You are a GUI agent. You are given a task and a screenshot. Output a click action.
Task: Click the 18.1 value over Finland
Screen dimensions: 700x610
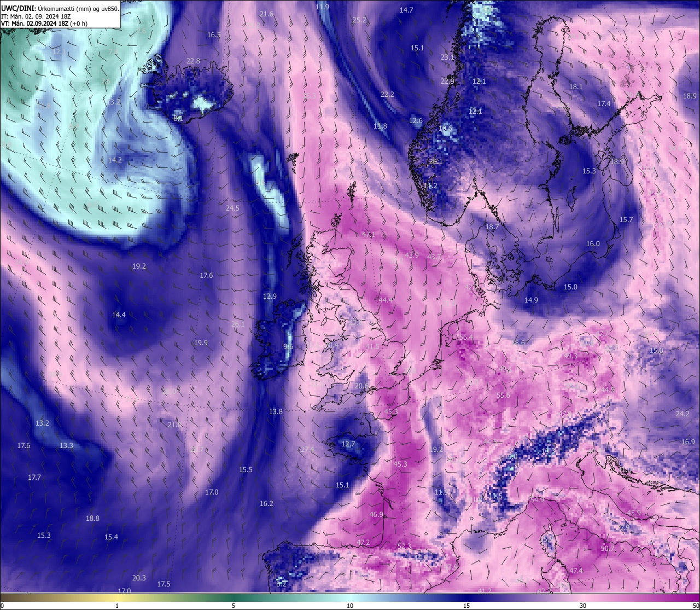click(576, 86)
